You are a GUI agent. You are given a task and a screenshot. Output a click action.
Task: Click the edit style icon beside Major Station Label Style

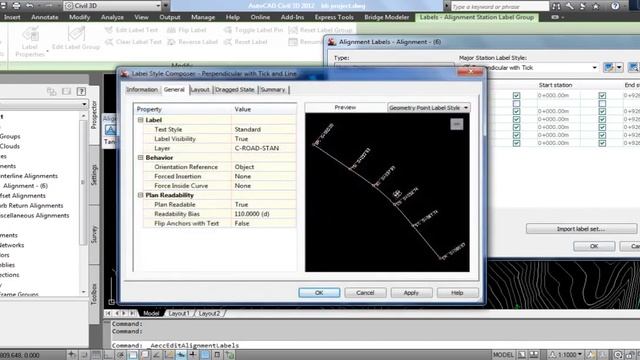coord(609,67)
